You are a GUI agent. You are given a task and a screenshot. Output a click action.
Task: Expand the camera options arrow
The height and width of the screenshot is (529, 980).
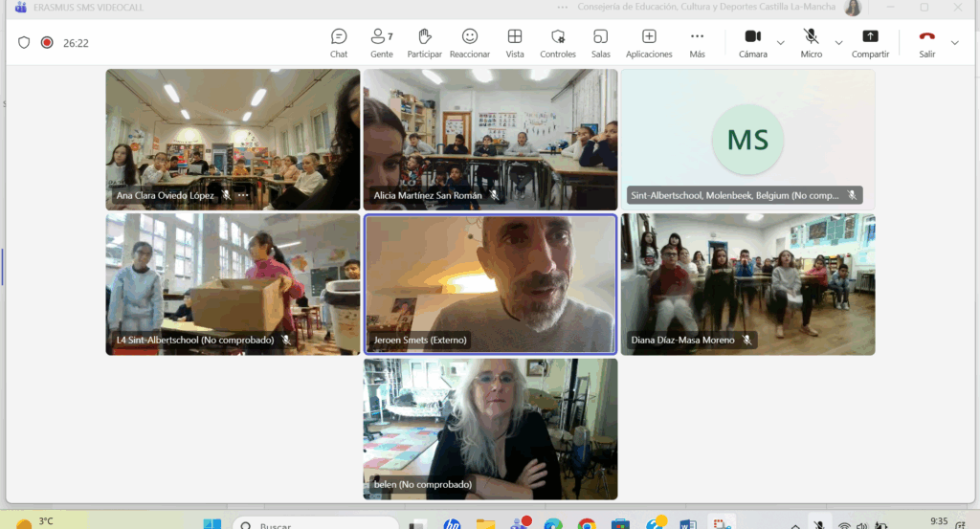781,43
